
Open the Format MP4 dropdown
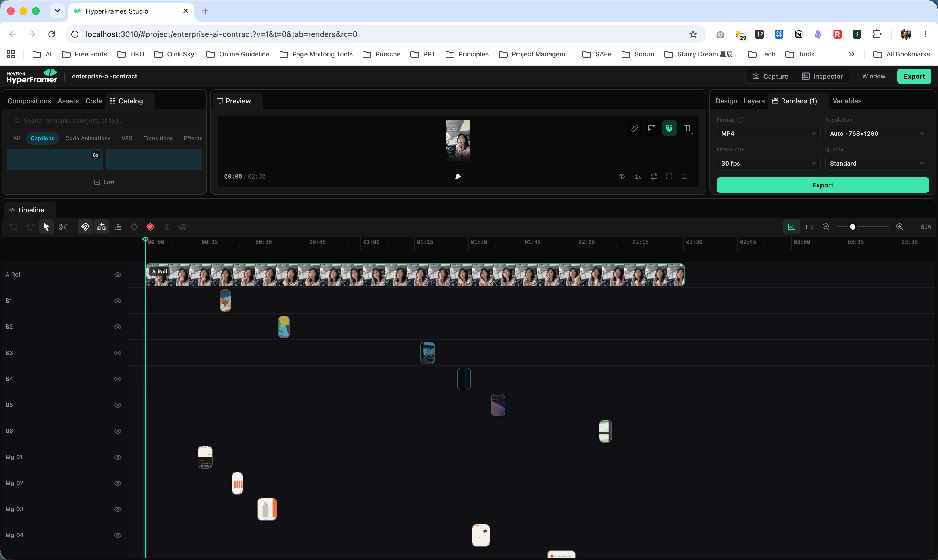[768, 133]
